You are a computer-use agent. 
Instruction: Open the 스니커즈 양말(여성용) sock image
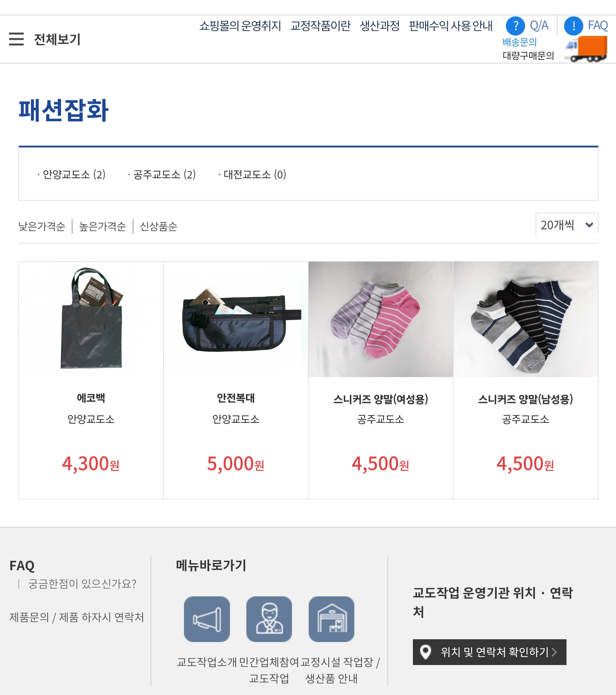tap(381, 319)
